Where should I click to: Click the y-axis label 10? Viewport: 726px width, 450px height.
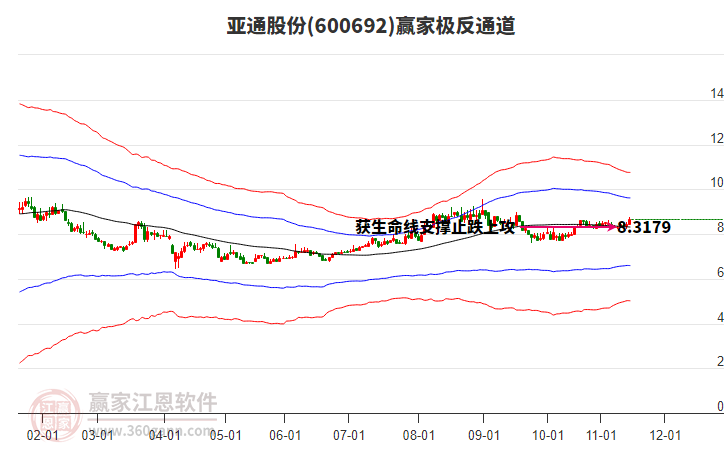pyautogui.click(x=717, y=183)
